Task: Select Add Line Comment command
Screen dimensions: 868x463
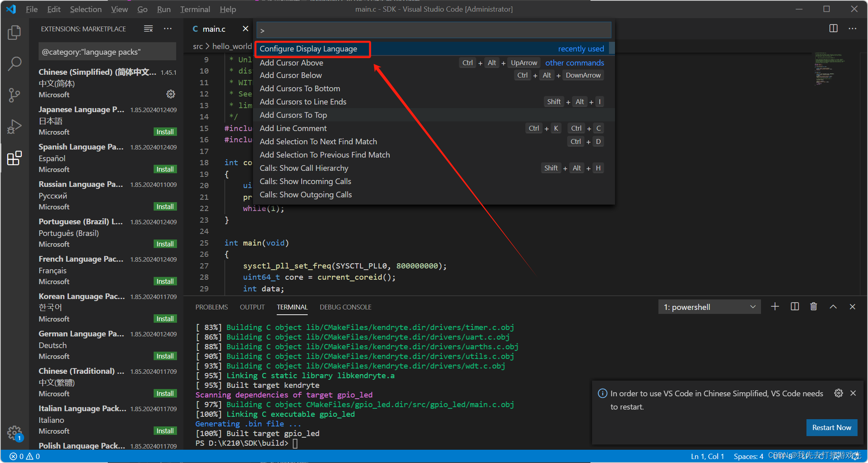Action: (434, 128)
